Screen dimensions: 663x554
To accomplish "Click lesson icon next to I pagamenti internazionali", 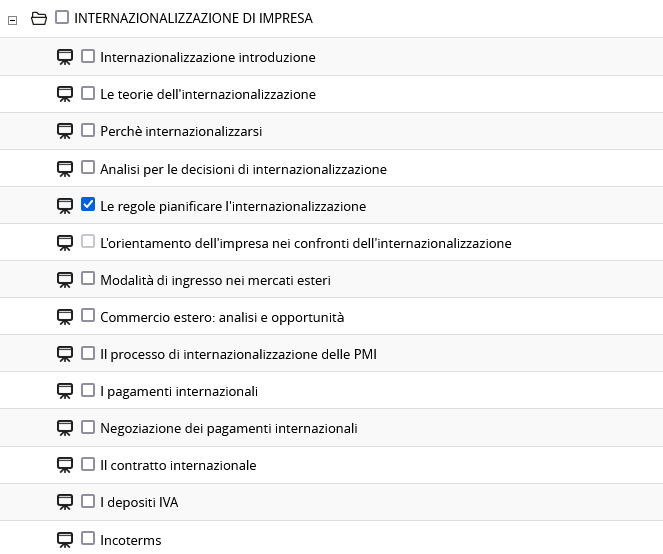I will [65, 391].
